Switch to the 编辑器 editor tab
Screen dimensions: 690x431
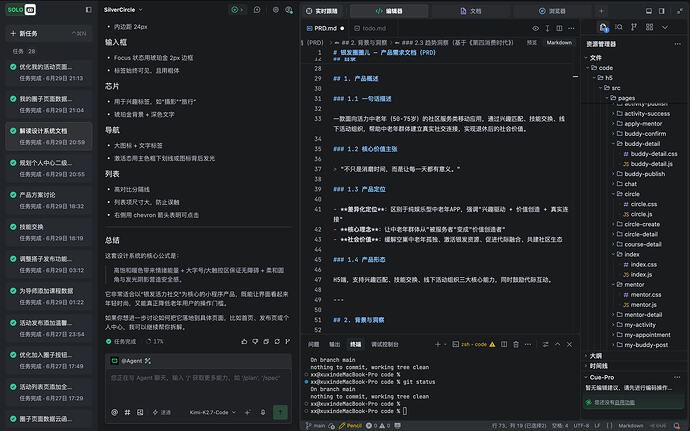pyautogui.click(x=389, y=11)
